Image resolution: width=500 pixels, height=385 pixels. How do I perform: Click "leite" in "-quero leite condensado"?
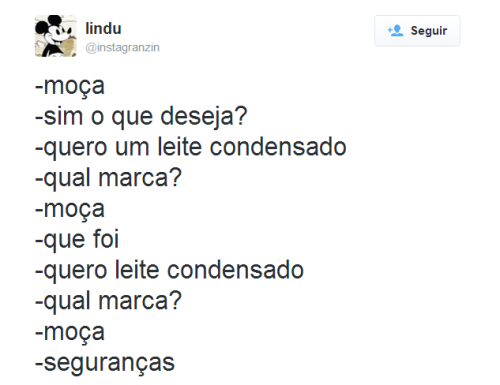137,269
